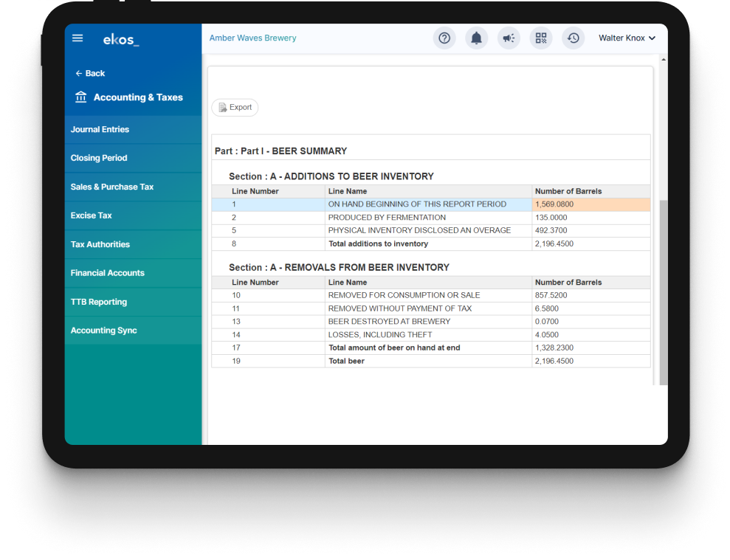Screen dimensions: 730x560
Task: Click line number 8 cell
Action: click(x=268, y=244)
